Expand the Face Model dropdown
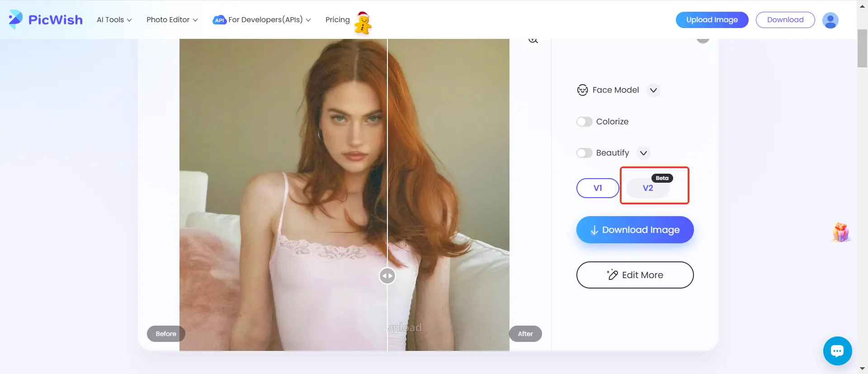Image resolution: width=868 pixels, height=374 pixels. pyautogui.click(x=653, y=90)
